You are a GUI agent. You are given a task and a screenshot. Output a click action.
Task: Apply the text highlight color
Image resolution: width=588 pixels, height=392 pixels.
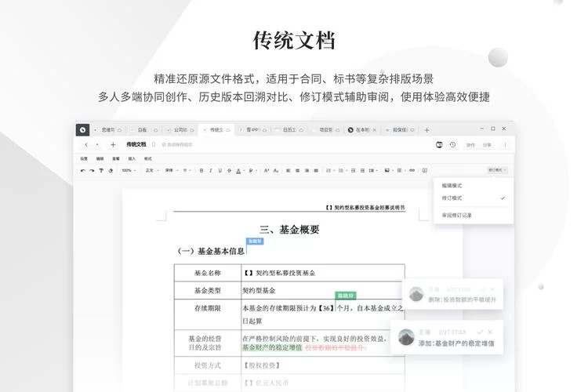(x=251, y=171)
